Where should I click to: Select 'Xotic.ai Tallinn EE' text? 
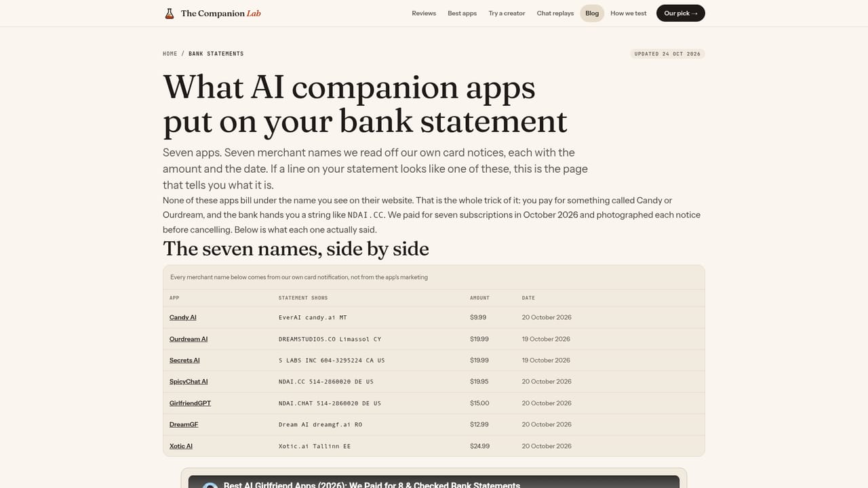coord(315,446)
